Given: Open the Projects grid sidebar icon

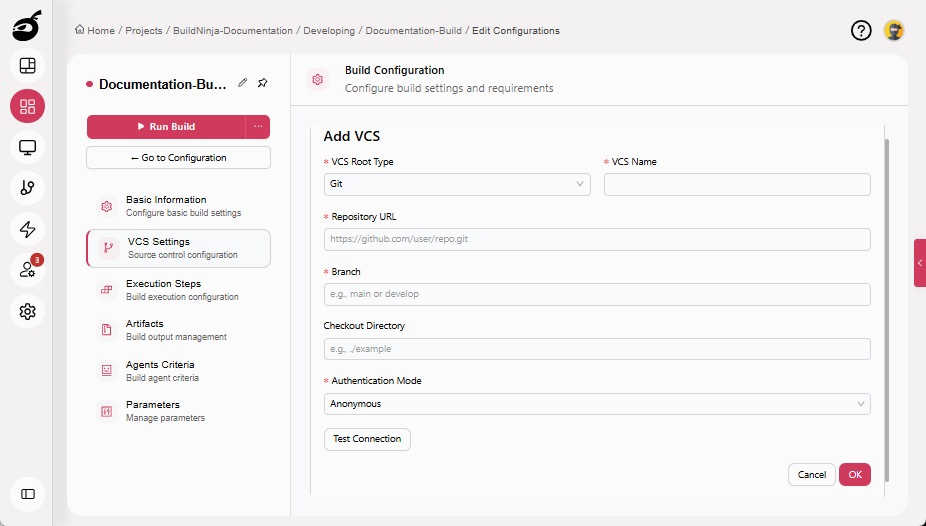Looking at the screenshot, I should click(27, 106).
